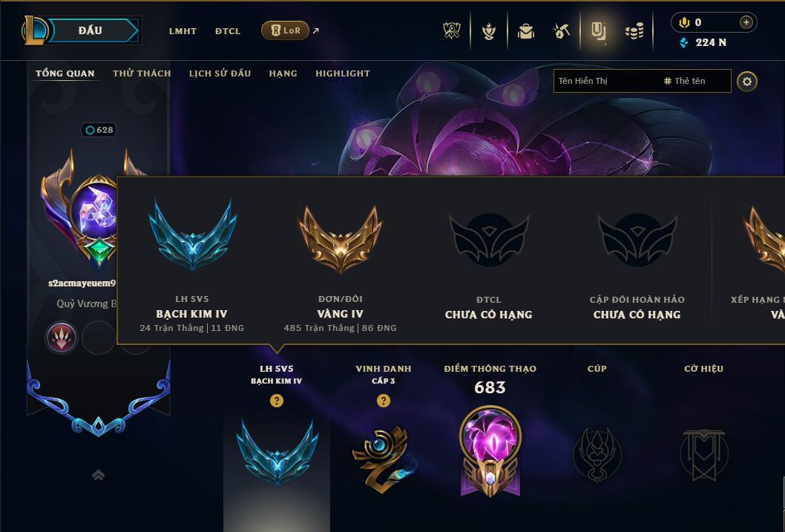785x532 pixels.
Task: Open the profile lotus icon in top bar
Action: [x=489, y=31]
